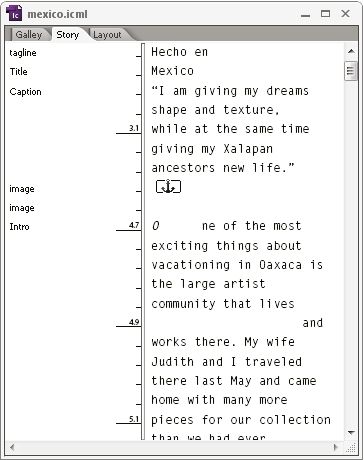This screenshot has width=364, height=460.
Task: Select the Story tab
Action: tap(68, 35)
